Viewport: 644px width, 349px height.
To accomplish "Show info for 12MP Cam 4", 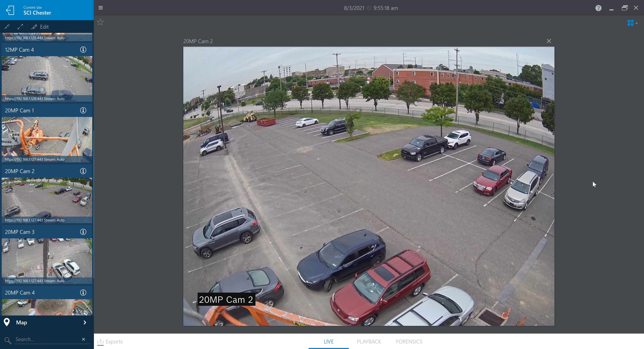I will [83, 49].
